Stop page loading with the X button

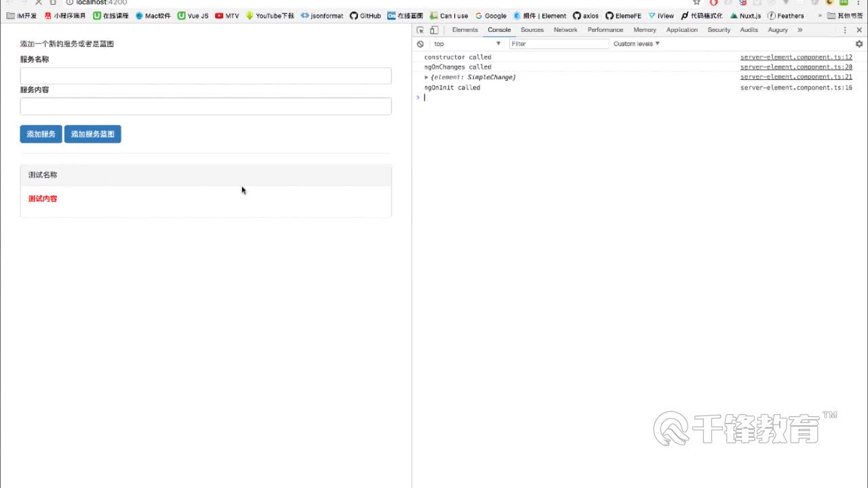(x=39, y=3)
